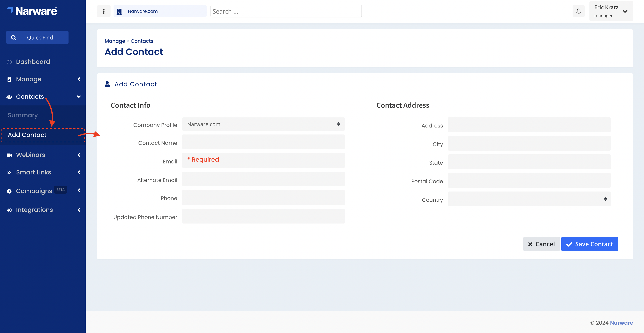Click the Smart Links double-arrow icon
The width and height of the screenshot is (644, 333).
tap(9, 173)
